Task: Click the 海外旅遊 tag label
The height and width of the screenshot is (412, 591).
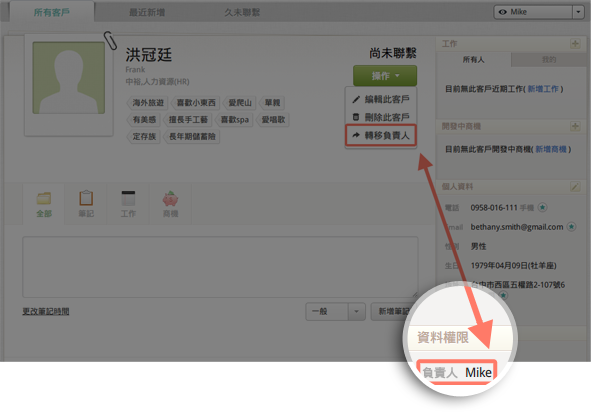Action: [x=148, y=103]
